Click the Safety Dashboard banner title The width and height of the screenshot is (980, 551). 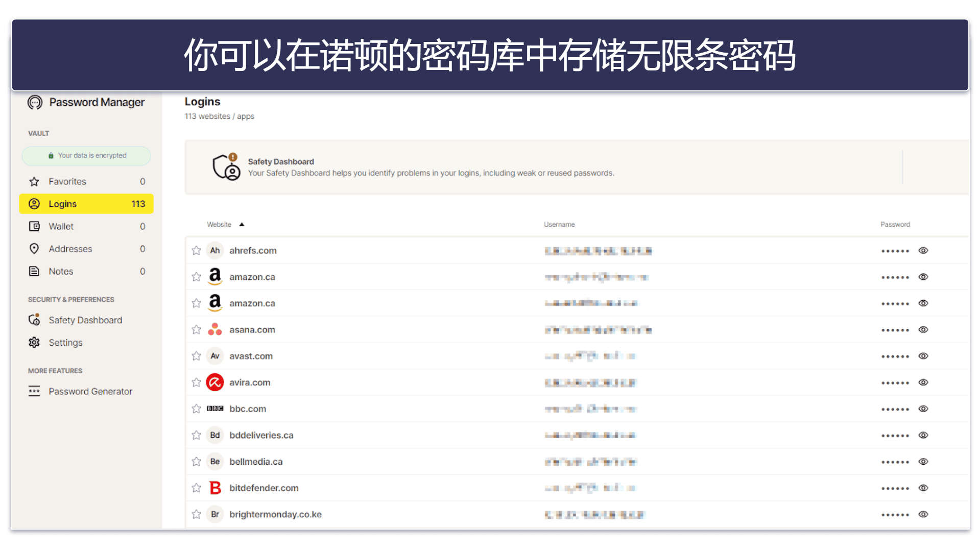(281, 162)
